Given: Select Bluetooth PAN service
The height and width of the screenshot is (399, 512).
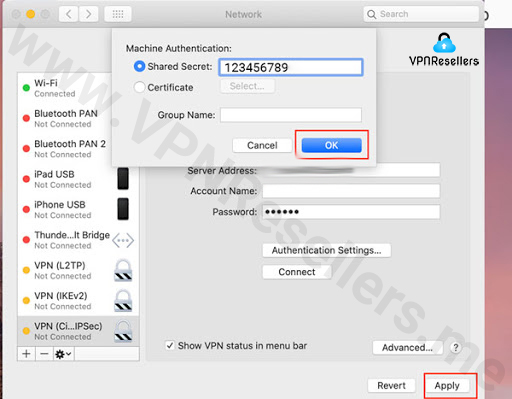Looking at the screenshot, I should [78, 118].
